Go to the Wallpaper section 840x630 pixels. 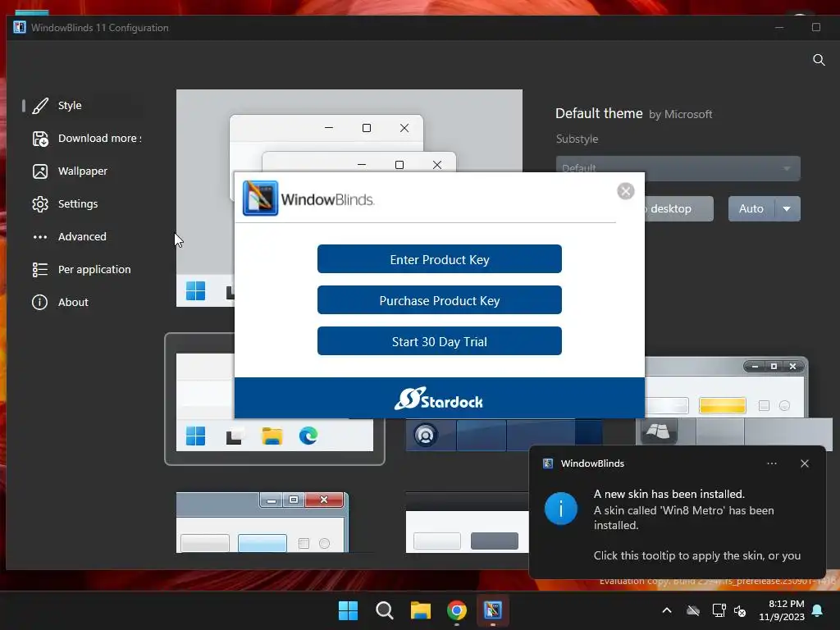(83, 171)
